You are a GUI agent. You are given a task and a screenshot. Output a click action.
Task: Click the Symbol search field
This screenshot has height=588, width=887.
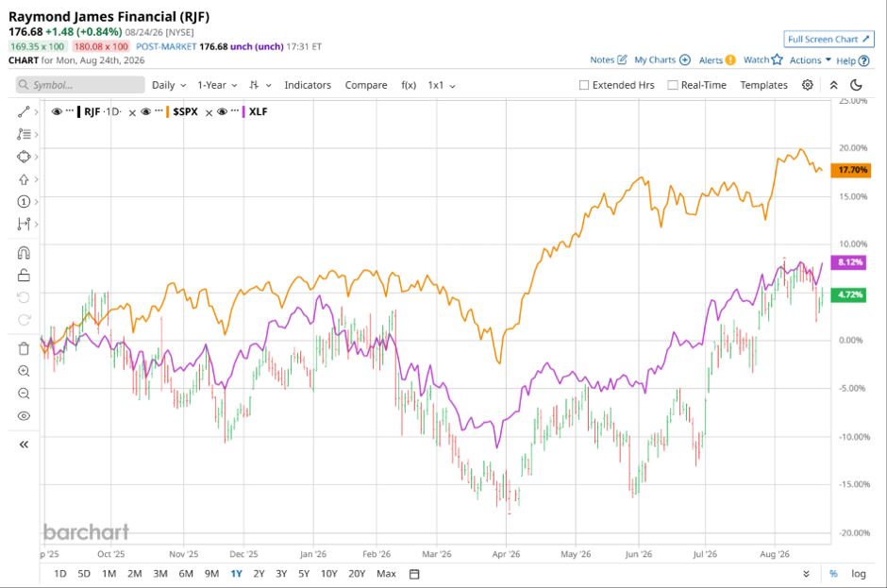(x=80, y=85)
